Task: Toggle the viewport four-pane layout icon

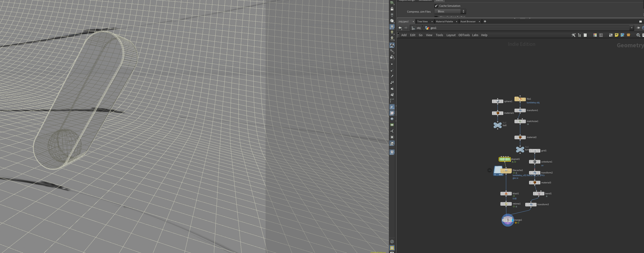Action: tap(392, 248)
